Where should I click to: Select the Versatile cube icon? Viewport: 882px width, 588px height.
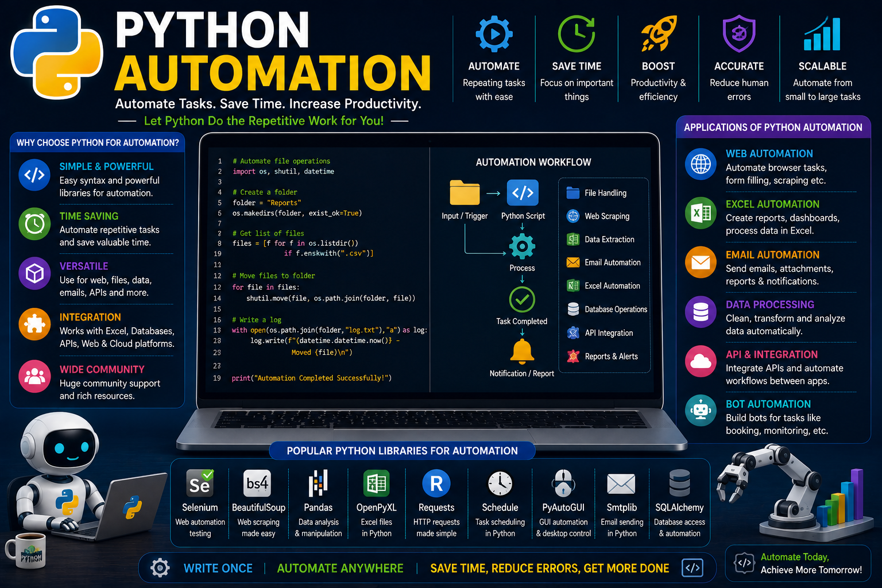[34, 273]
